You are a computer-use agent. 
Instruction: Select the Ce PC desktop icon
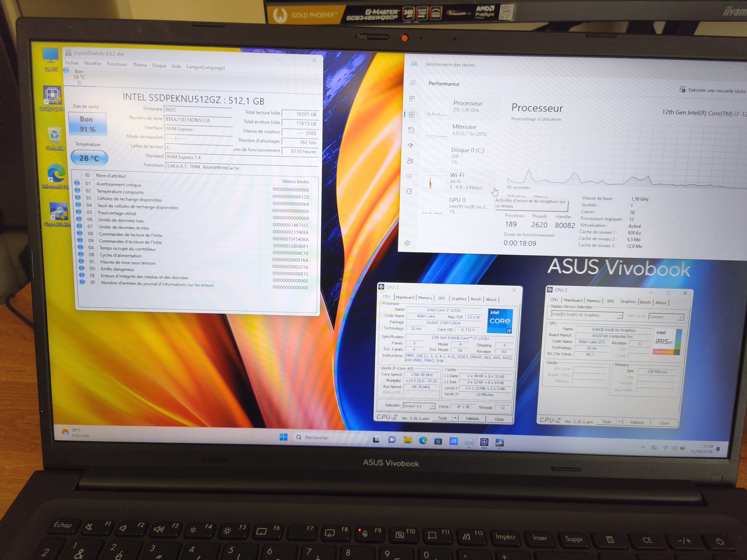coord(51,60)
